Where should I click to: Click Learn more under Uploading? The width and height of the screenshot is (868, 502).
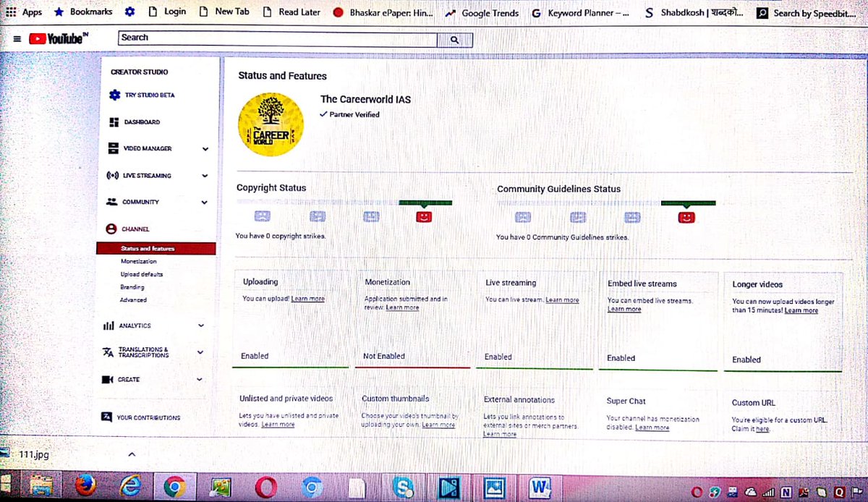pos(307,299)
